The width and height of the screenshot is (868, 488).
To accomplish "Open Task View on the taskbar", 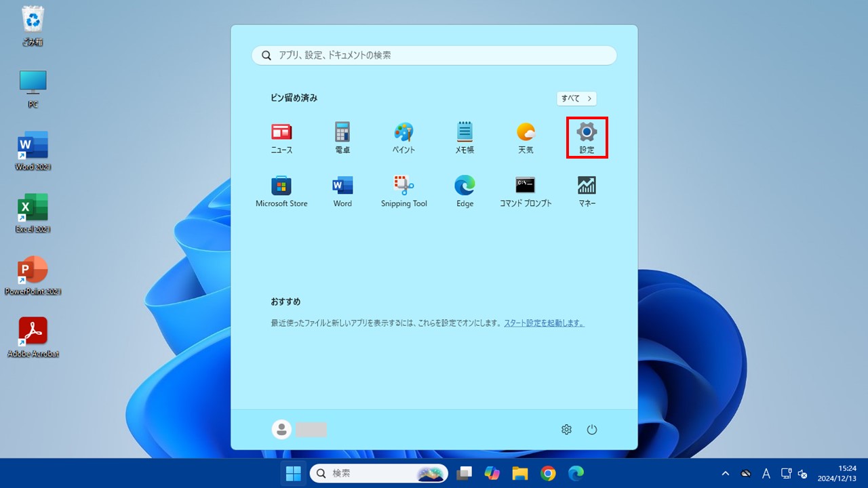I will pos(465,473).
